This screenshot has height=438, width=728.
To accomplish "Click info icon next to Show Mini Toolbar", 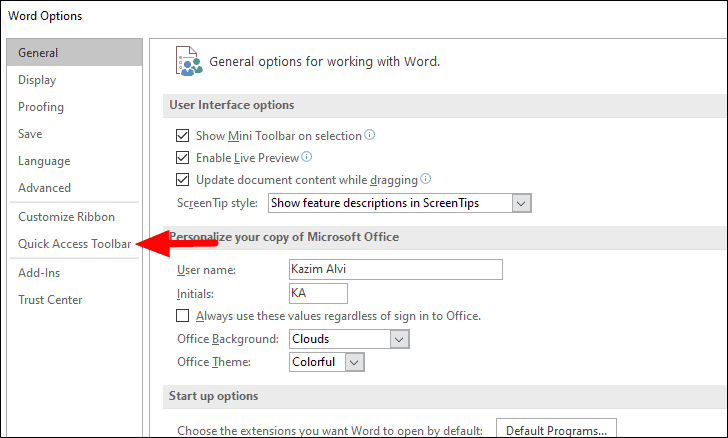I will (370, 135).
